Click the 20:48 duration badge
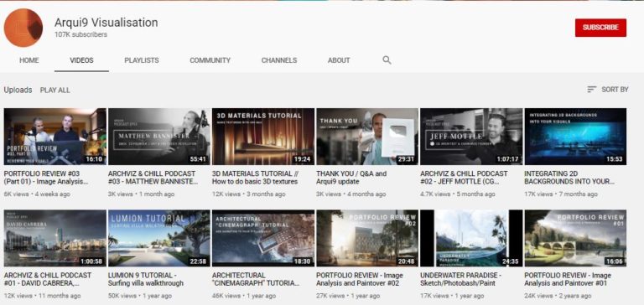 (x=406, y=261)
